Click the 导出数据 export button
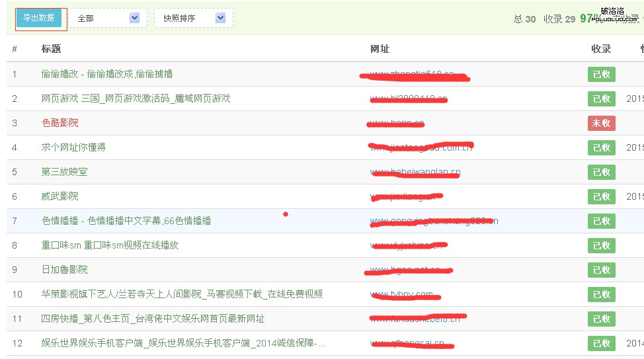Viewport: 644px width, 359px height. [39, 18]
